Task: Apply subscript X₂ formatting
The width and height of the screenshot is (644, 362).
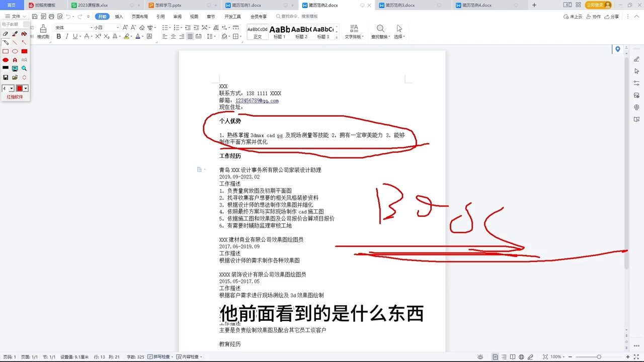Action: coord(107,36)
